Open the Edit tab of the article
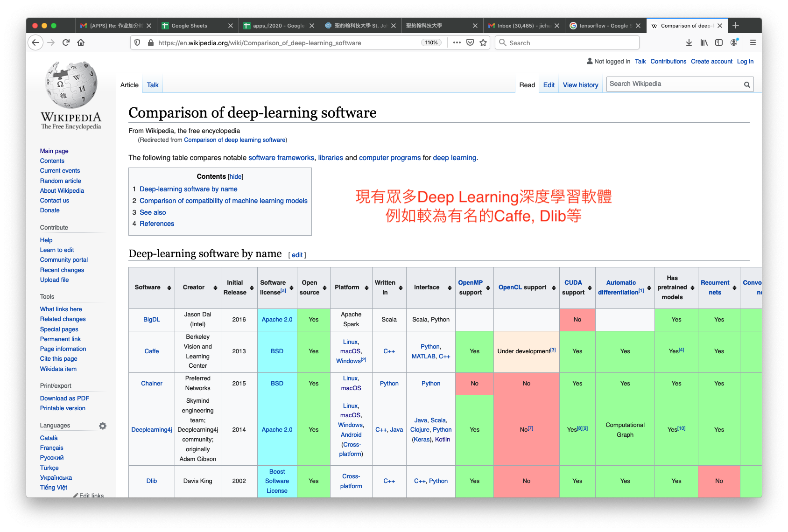788x532 pixels. pyautogui.click(x=549, y=85)
